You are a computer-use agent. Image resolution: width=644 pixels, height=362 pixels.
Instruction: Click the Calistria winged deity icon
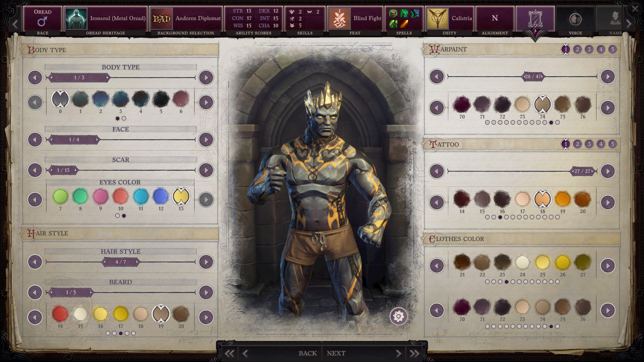point(438,19)
